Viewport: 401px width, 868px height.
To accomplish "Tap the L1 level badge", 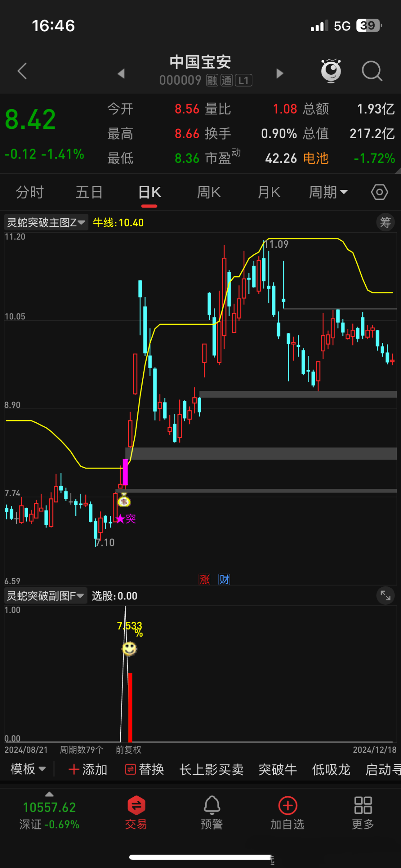I will (x=244, y=80).
